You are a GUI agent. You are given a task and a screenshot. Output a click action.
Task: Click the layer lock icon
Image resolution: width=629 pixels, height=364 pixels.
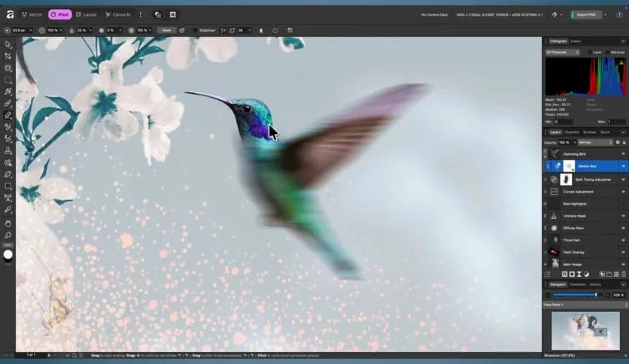click(x=624, y=142)
